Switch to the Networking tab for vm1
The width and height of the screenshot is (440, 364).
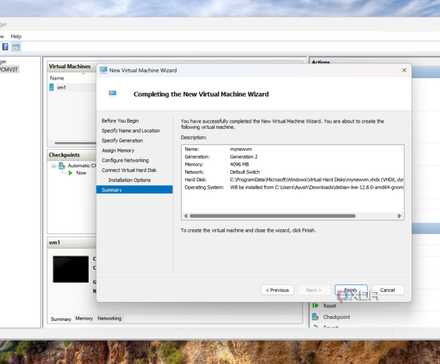(110, 318)
